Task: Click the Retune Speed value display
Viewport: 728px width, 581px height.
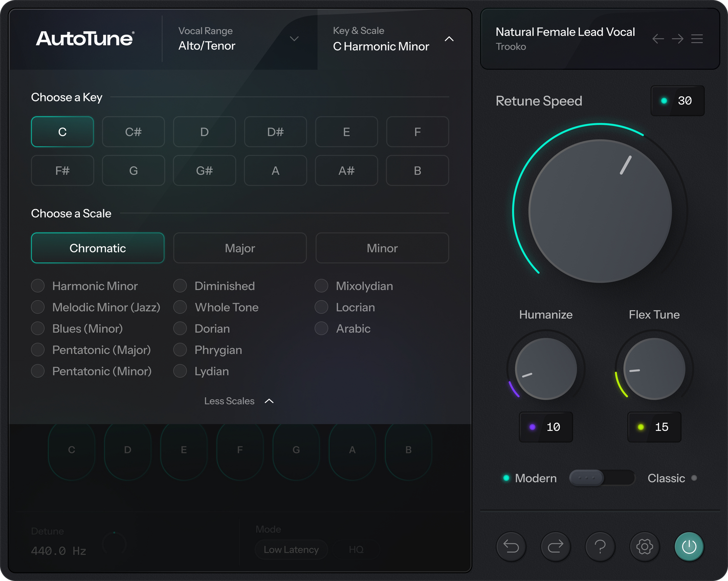Action: click(677, 101)
